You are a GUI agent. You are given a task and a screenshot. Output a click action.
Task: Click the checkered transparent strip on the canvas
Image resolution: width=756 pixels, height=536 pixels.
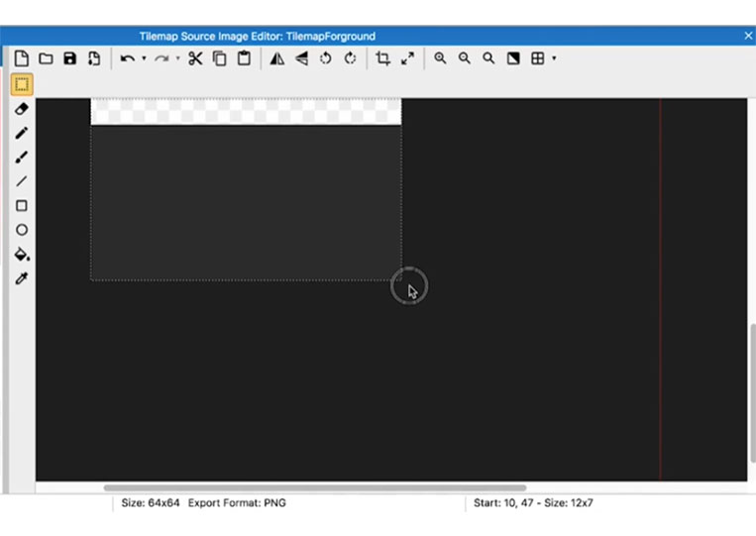246,111
